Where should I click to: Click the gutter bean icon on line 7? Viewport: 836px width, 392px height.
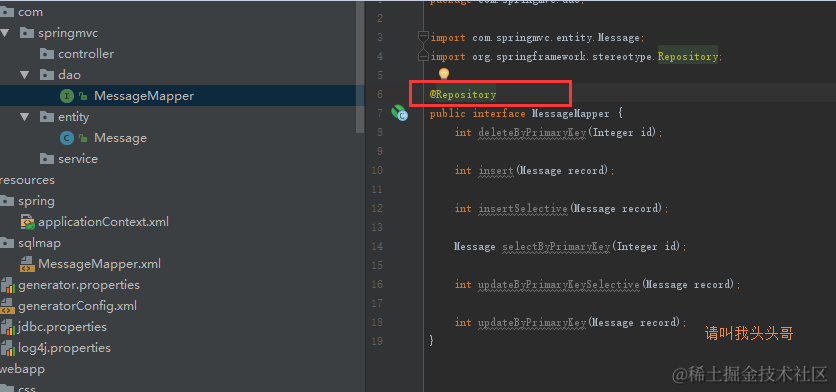tap(399, 113)
